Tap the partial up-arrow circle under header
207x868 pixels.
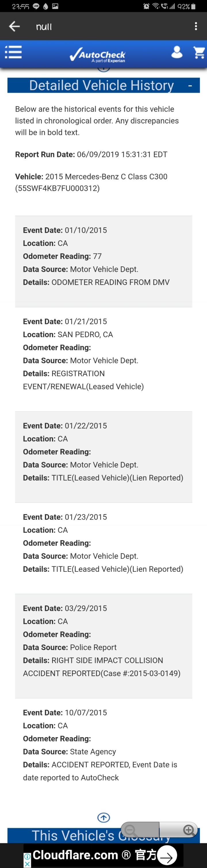[104, 69]
